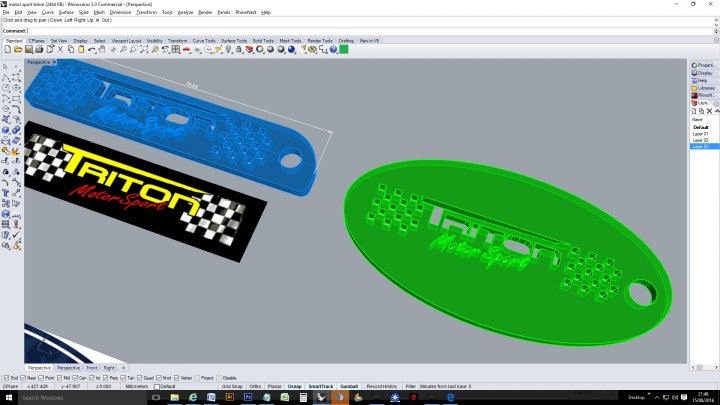
Task: Select Layer 01 in the layers list
Action: pyautogui.click(x=700, y=134)
